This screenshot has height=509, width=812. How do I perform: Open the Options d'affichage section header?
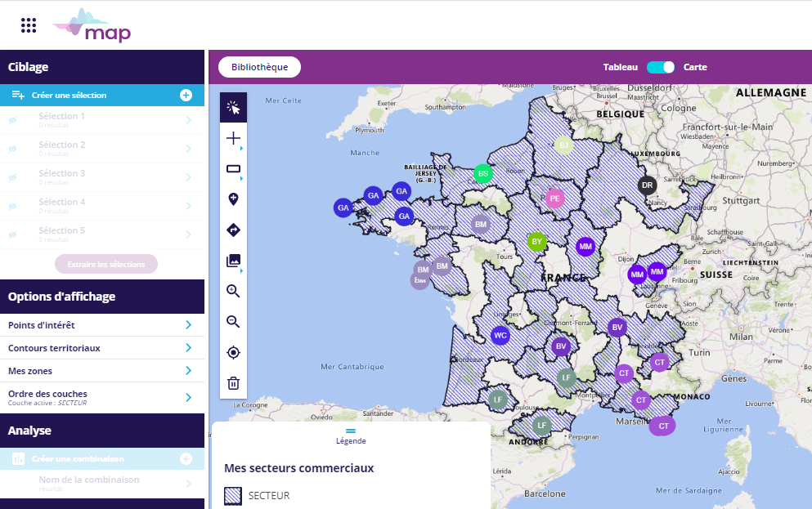pos(102,297)
